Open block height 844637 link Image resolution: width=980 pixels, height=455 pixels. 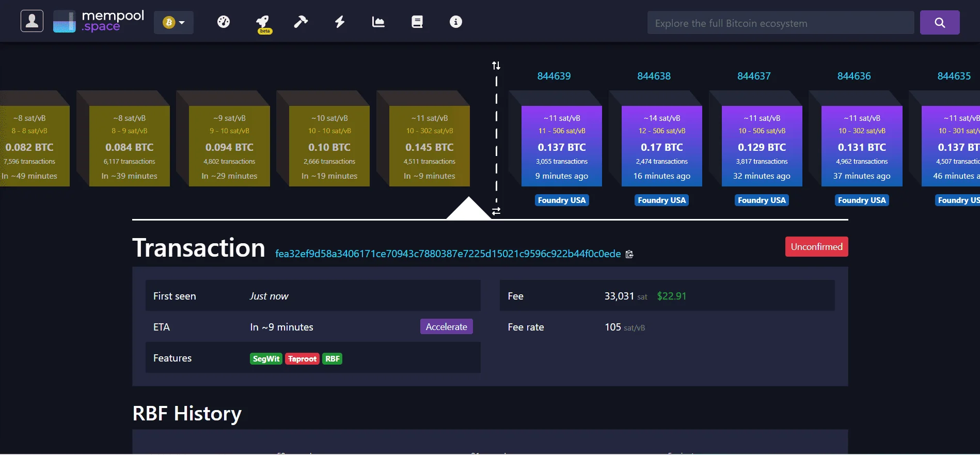pyautogui.click(x=754, y=76)
